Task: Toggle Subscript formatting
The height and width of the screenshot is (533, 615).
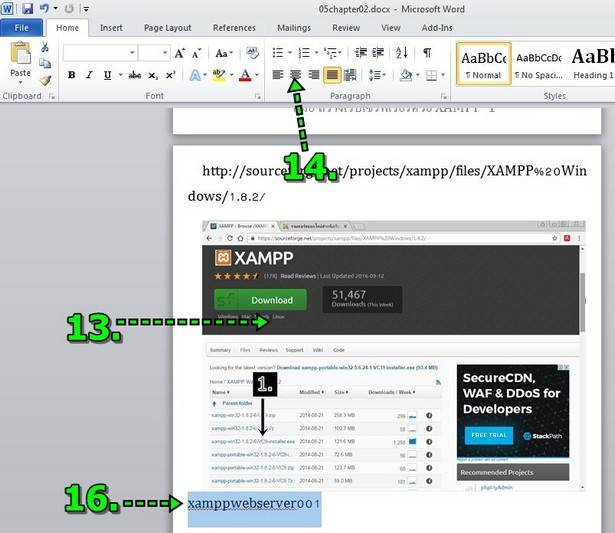Action: (x=153, y=75)
